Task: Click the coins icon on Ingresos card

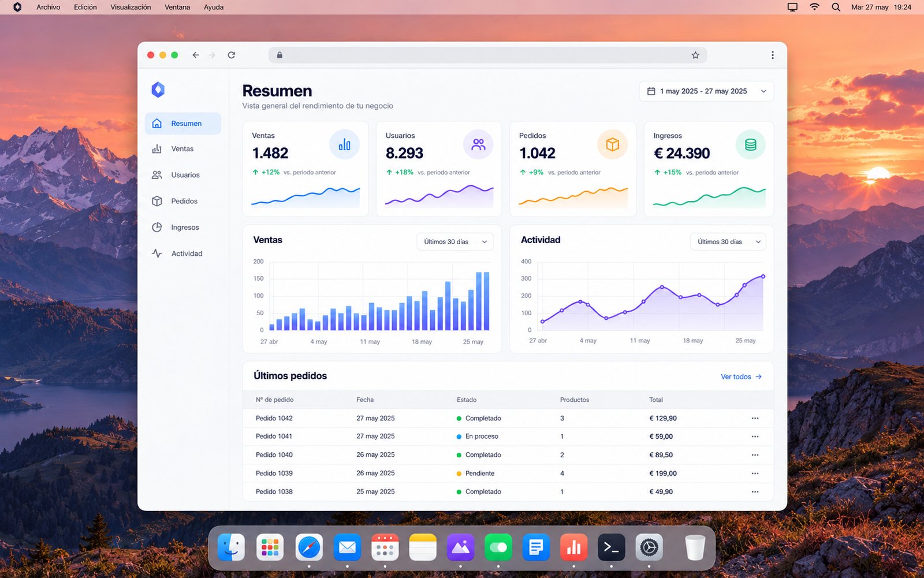Action: point(750,144)
